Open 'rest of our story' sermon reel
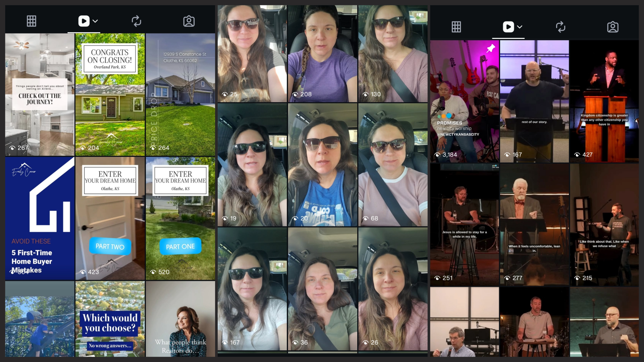644x362 pixels. 534,102
